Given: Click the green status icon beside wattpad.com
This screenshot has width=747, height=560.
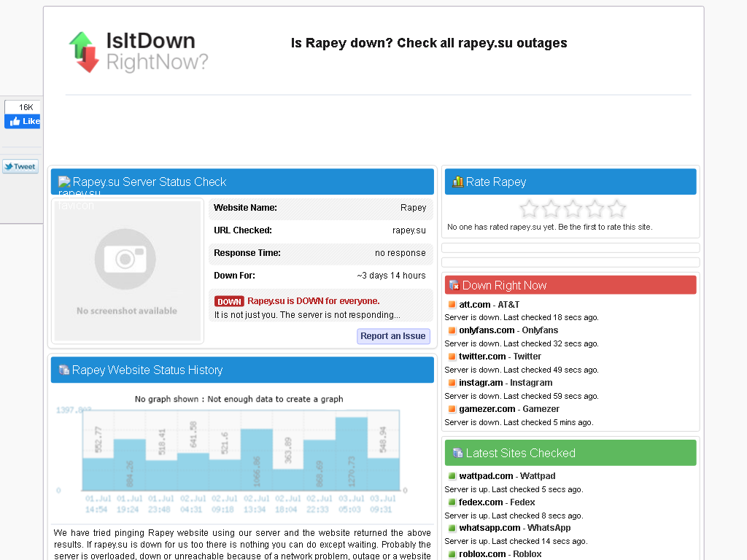Looking at the screenshot, I should 452,475.
